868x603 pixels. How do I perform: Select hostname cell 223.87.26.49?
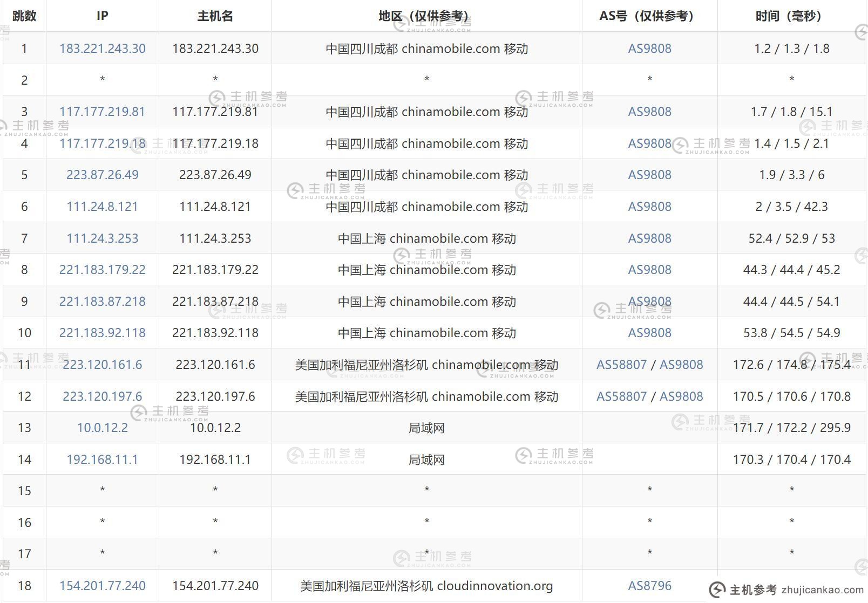[215, 175]
